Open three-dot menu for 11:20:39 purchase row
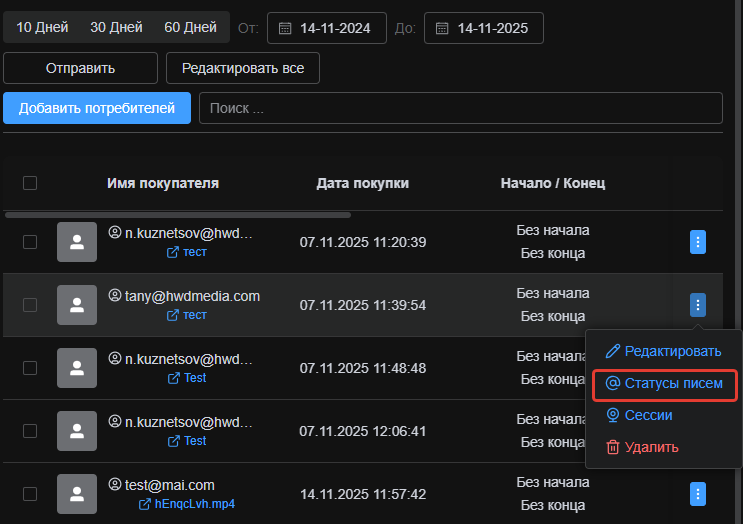743x524 pixels. tap(698, 242)
